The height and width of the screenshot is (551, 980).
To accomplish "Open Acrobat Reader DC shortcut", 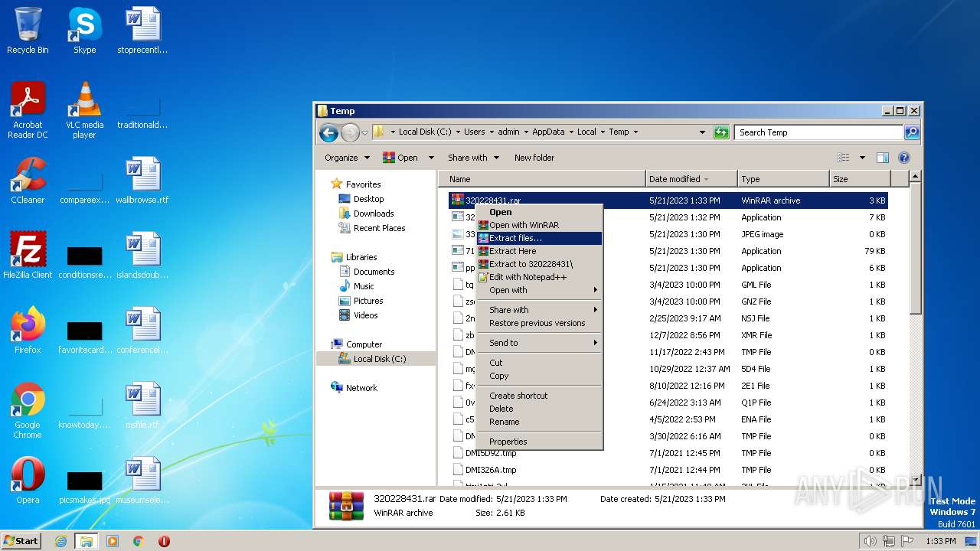I will tap(28, 110).
